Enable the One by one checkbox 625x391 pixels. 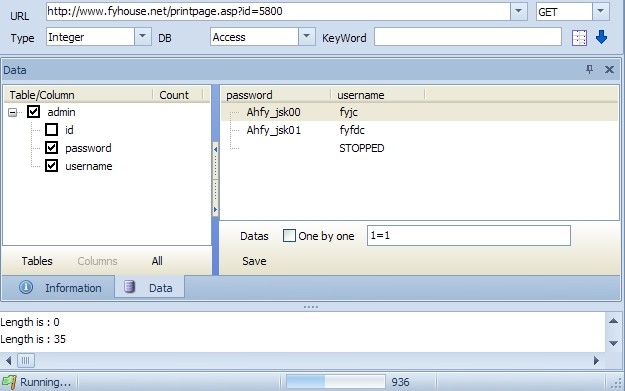(289, 236)
